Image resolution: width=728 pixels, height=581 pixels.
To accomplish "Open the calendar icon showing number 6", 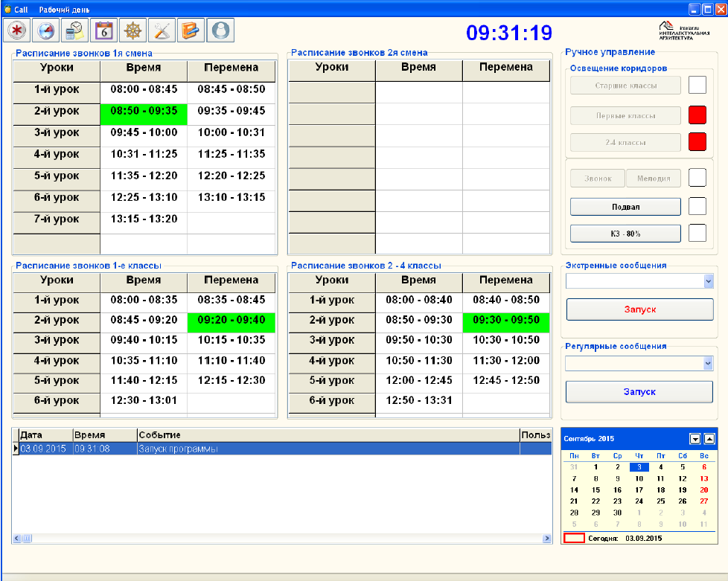I will point(104,31).
